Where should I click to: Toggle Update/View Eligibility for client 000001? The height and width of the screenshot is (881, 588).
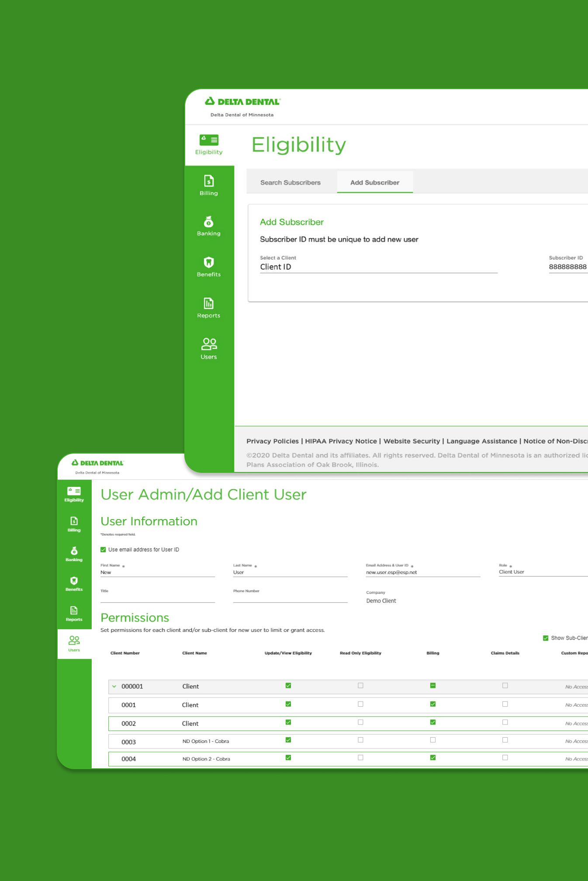[x=288, y=686]
